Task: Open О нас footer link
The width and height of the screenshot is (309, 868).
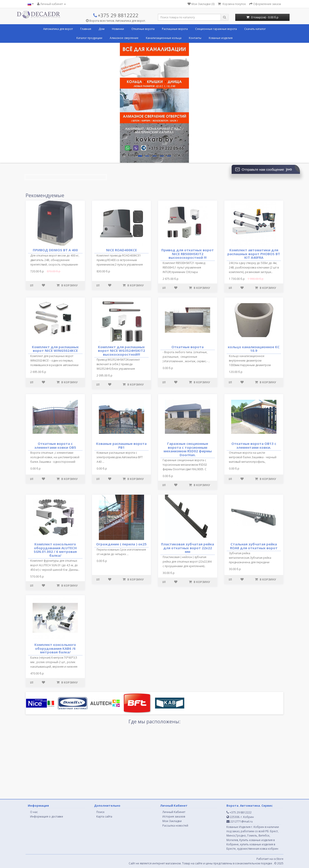Action: [x=34, y=812]
